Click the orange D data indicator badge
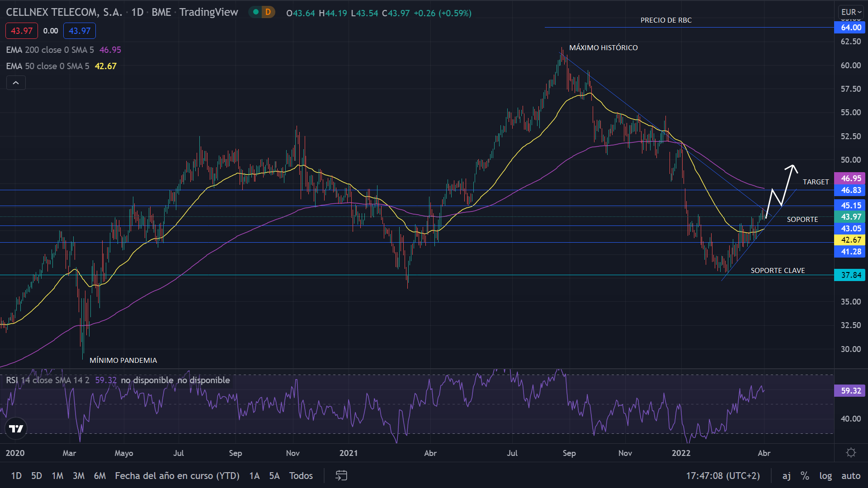868x488 pixels. coord(268,12)
